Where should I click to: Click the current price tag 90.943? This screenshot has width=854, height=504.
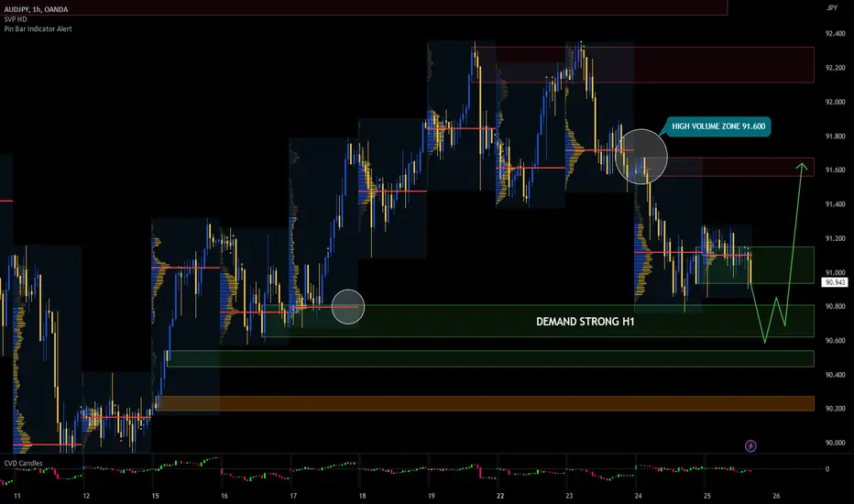tap(835, 282)
